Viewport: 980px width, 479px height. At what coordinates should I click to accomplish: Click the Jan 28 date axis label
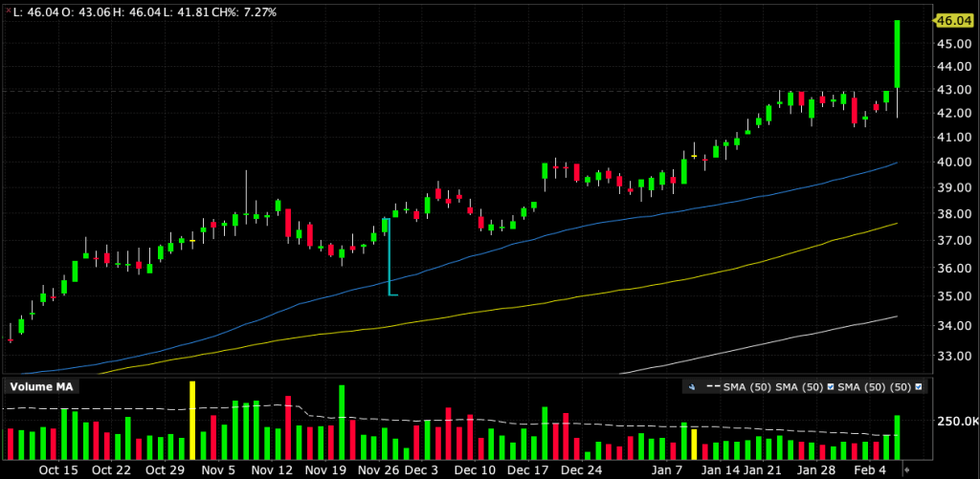pos(815,469)
